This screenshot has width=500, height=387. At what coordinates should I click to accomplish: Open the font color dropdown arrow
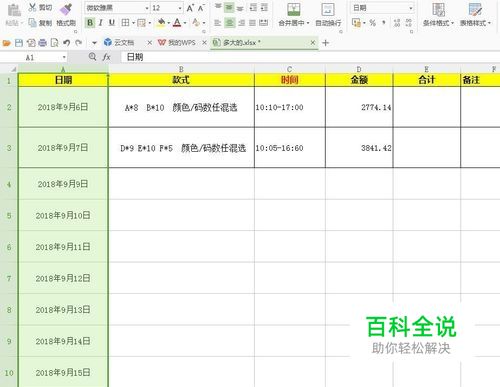[x=185, y=23]
